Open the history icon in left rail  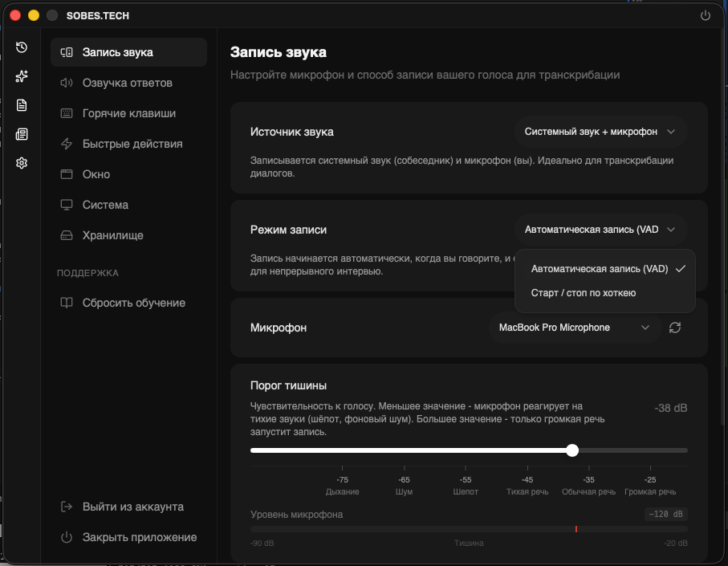(22, 47)
